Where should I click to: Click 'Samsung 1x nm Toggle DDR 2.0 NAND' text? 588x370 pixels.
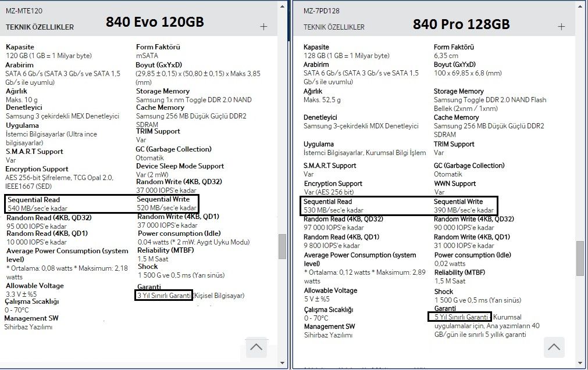point(194,100)
